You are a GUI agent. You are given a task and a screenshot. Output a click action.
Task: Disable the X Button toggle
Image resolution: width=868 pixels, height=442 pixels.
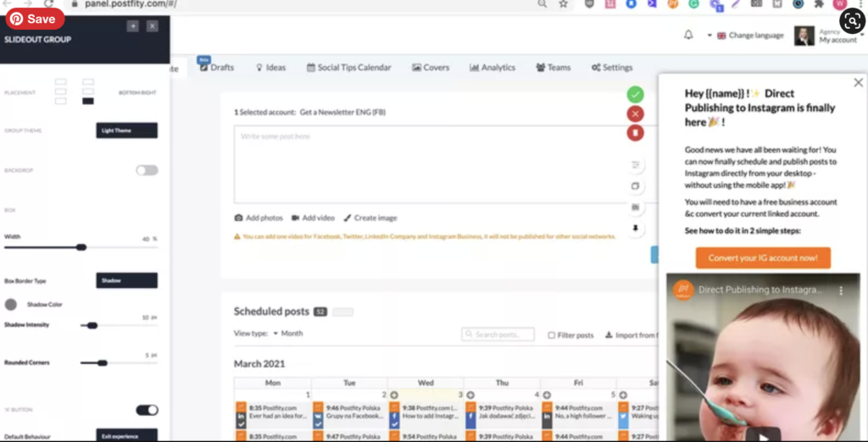(147, 410)
